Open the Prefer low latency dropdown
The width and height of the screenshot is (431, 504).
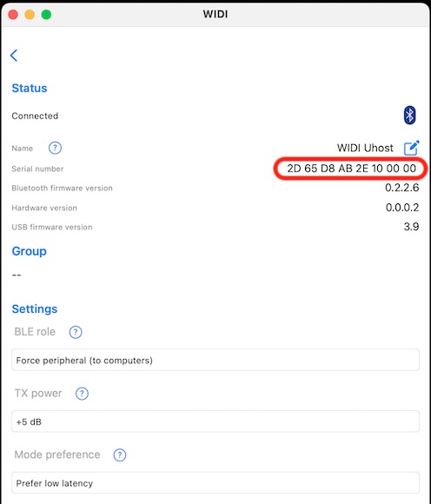point(215,483)
